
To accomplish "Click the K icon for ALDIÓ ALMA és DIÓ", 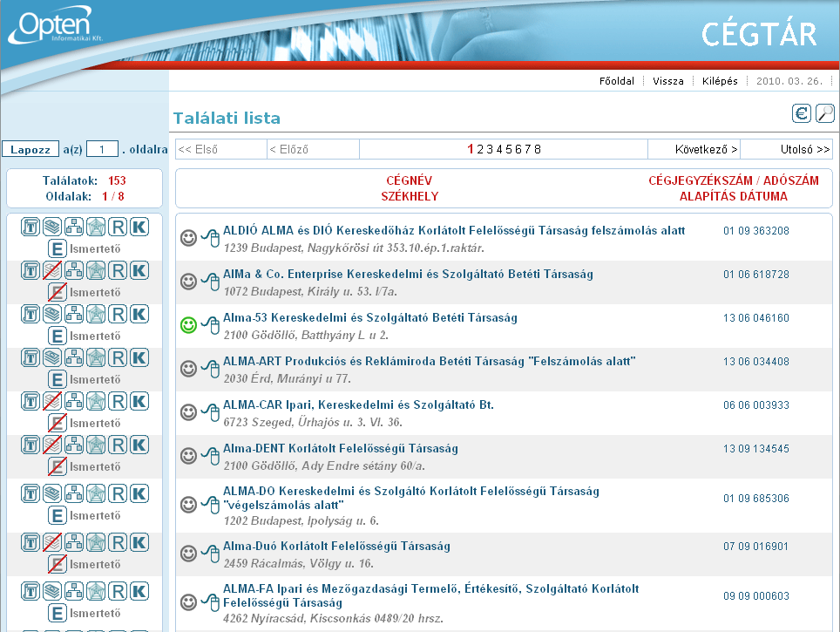I will (139, 228).
